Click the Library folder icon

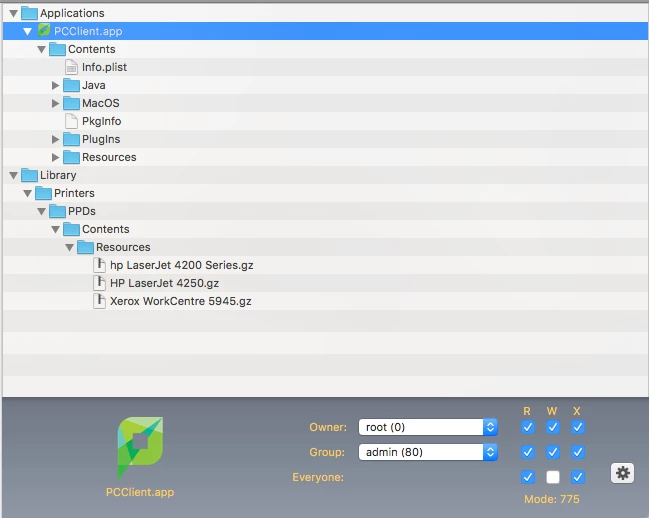pyautogui.click(x=29, y=175)
